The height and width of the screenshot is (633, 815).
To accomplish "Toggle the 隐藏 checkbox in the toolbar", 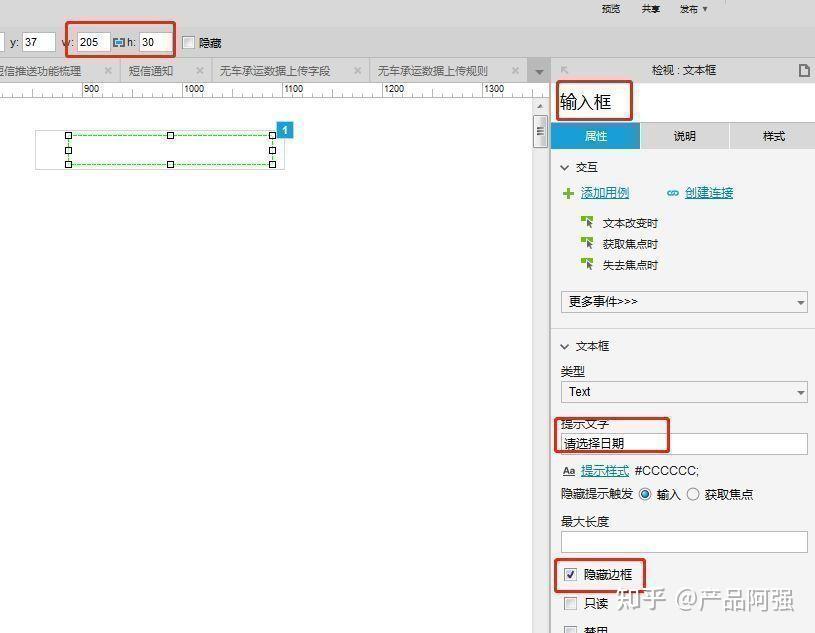I will coord(188,42).
